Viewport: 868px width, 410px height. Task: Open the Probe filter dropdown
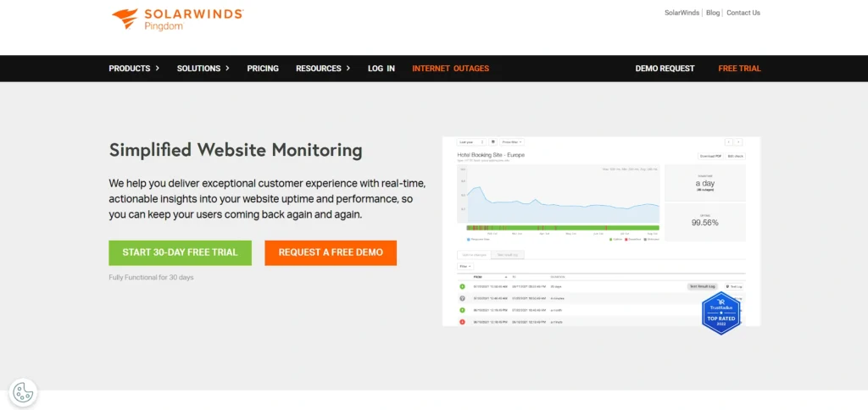coord(512,142)
